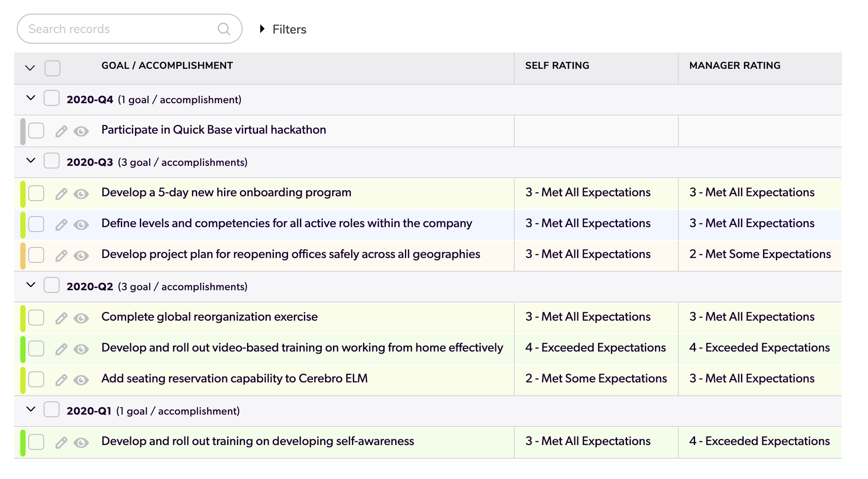View the video-based training record eye icon
This screenshot has width=868, height=479.
[81, 349]
